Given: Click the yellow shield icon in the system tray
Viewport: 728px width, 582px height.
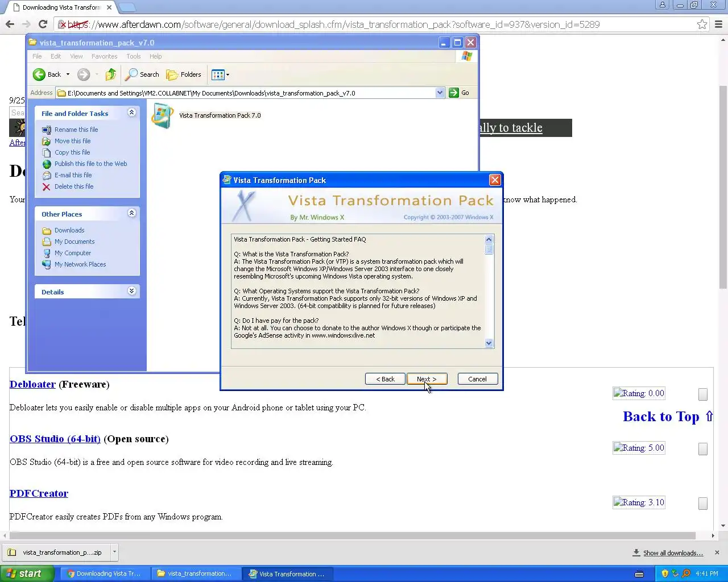Looking at the screenshot, I should 665,573.
